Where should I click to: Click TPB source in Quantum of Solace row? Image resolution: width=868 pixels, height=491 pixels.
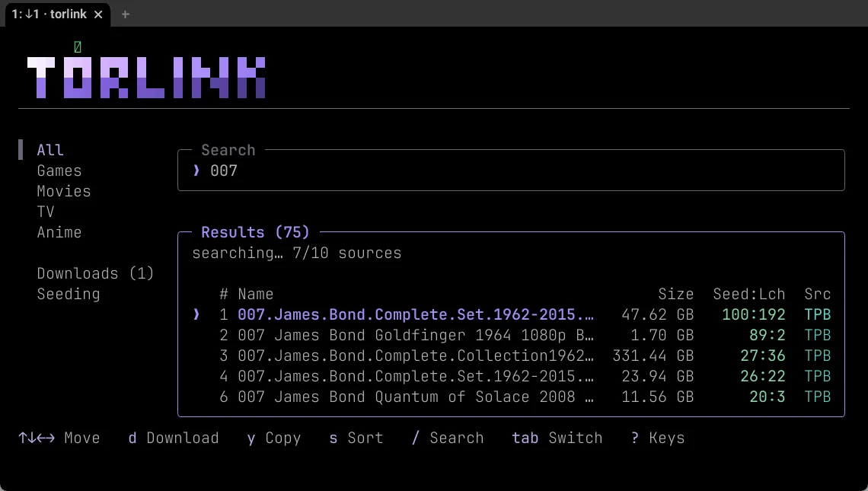[x=818, y=397]
